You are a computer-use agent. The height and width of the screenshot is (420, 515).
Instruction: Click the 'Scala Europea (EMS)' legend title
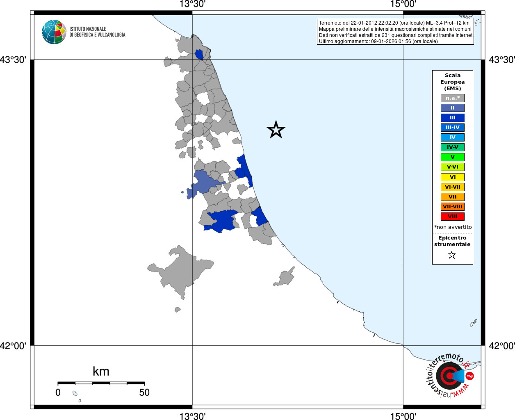point(453,82)
